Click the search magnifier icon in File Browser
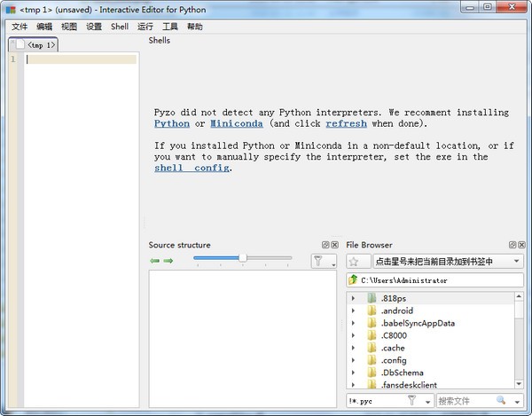532x416 pixels. 503,401
